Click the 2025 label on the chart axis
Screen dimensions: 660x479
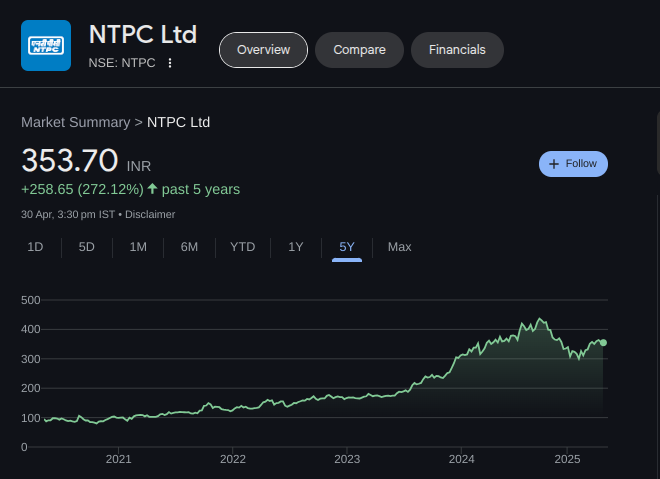click(567, 459)
